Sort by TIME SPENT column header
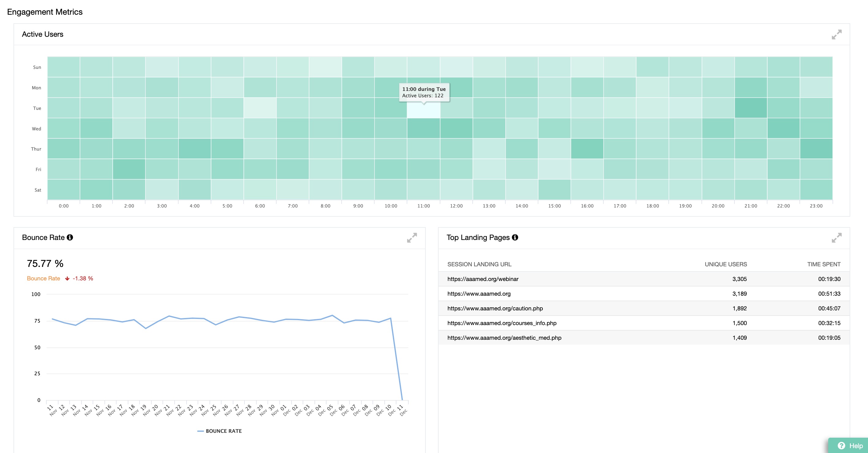 [x=824, y=264]
